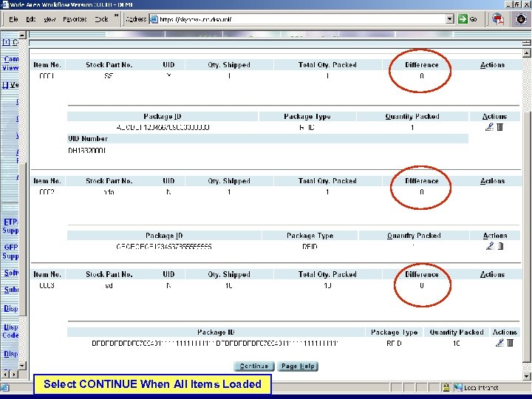
Task: Click the Acrobat PDF toolbar icon
Action: [498, 19]
